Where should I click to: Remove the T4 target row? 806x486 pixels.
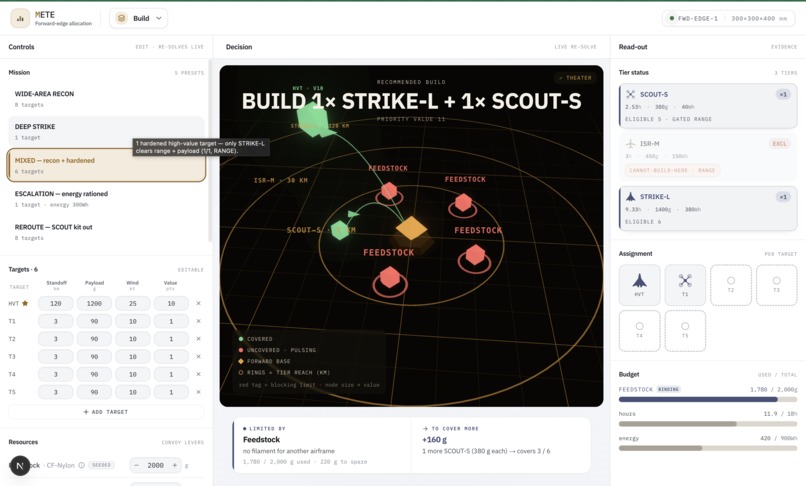(x=198, y=374)
